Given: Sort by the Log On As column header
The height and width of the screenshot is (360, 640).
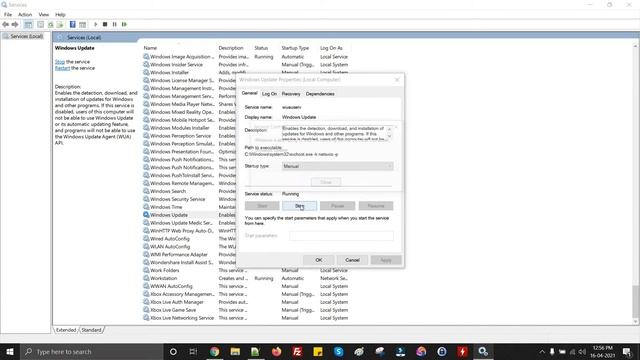Looking at the screenshot, I should tap(331, 48).
